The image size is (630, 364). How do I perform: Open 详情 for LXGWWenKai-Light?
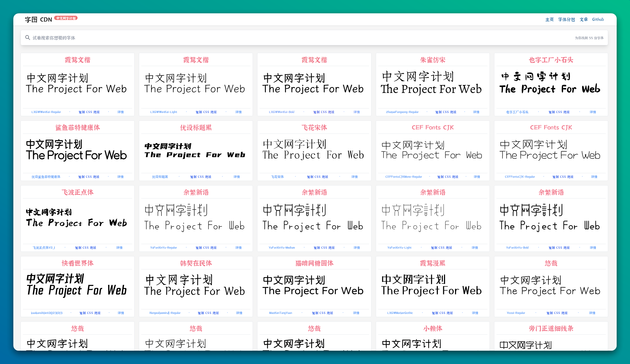[239, 112]
